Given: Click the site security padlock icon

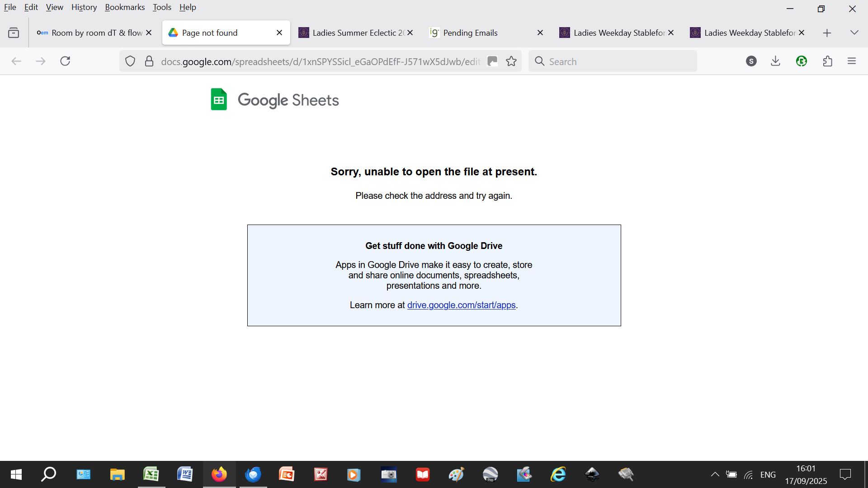Looking at the screenshot, I should [149, 61].
